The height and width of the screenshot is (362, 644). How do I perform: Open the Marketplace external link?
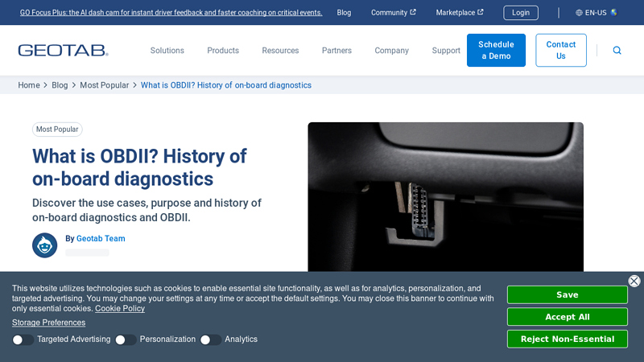tap(460, 13)
